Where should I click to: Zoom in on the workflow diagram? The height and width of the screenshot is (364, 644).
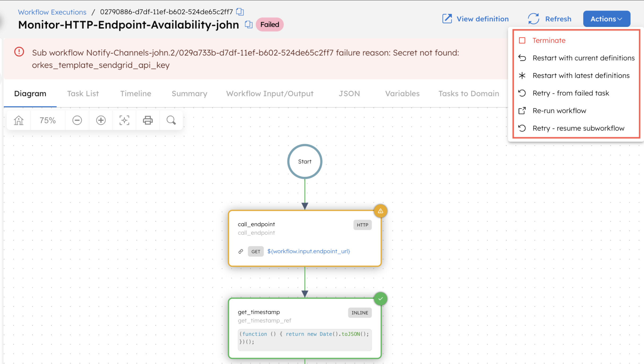101,120
